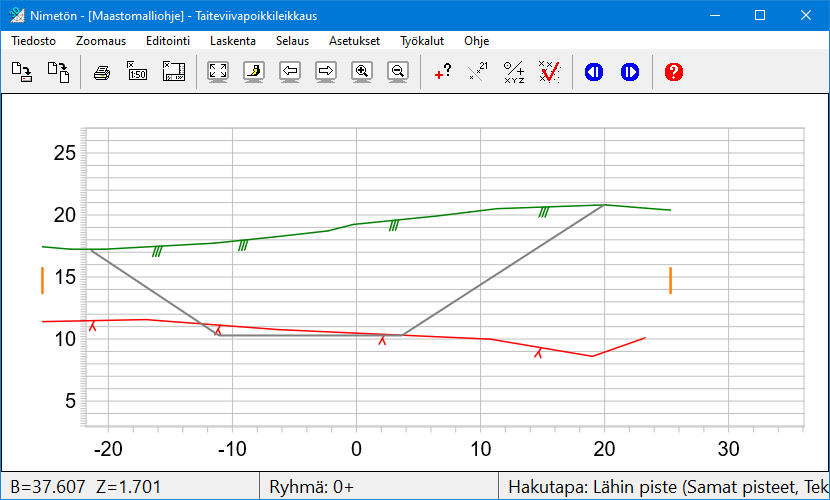The image size is (830, 500).
Task: Click the fit-to-screen zoom icon
Action: point(218,72)
